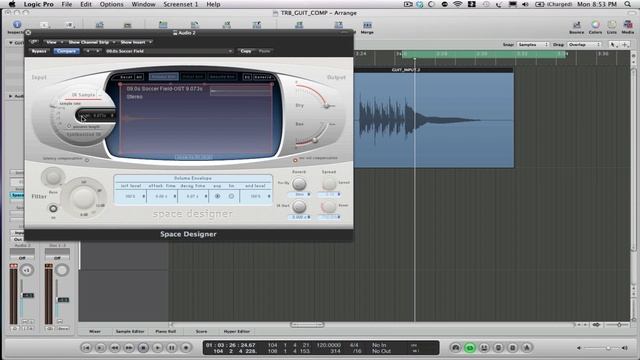Viewport: 640px width, 360px height.
Task: Click the green cycle range in ruler
Action: [484, 54]
